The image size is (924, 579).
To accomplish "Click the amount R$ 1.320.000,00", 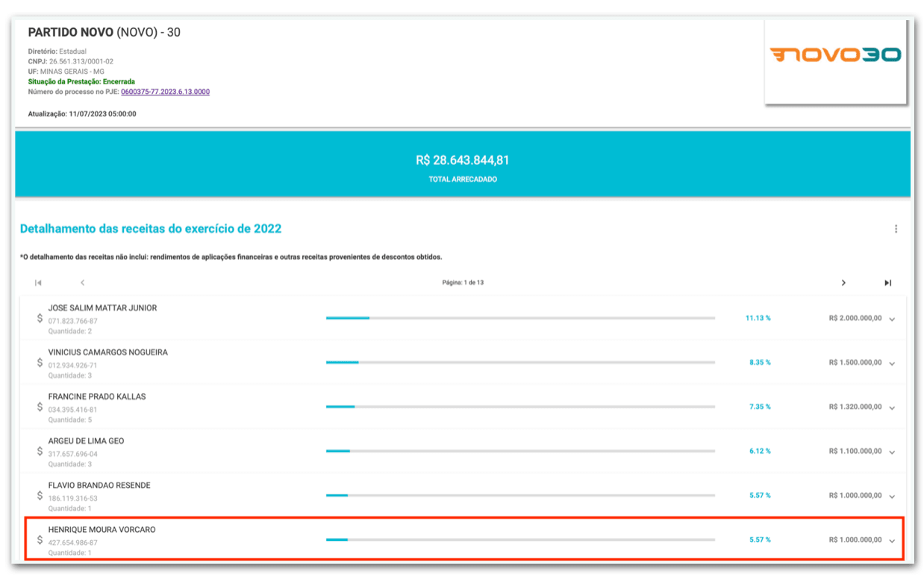I will [x=855, y=407].
